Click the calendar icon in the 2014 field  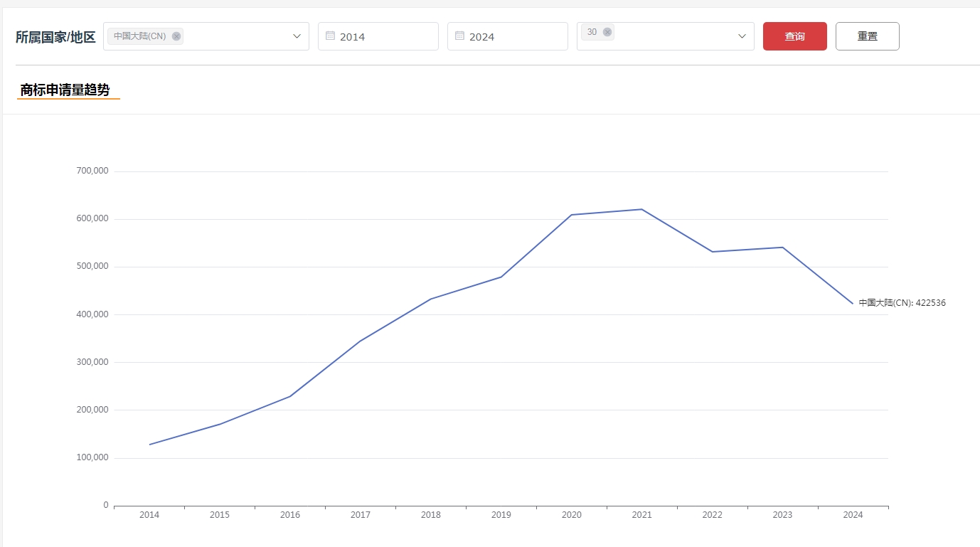(x=330, y=36)
